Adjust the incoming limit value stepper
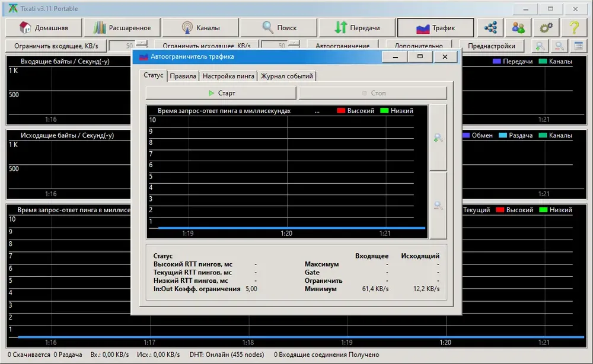The image size is (593, 364). click(x=142, y=45)
